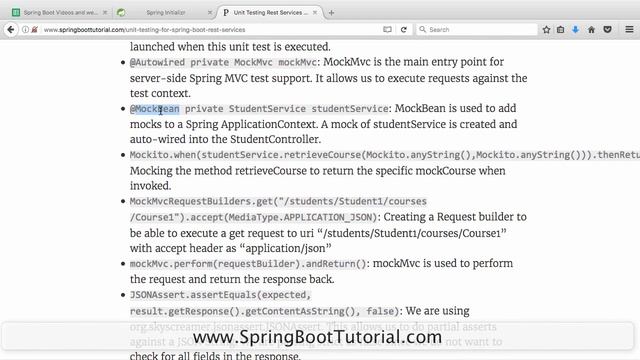Click JSONAssert.assertEquals(expected, code text

click(x=220, y=295)
